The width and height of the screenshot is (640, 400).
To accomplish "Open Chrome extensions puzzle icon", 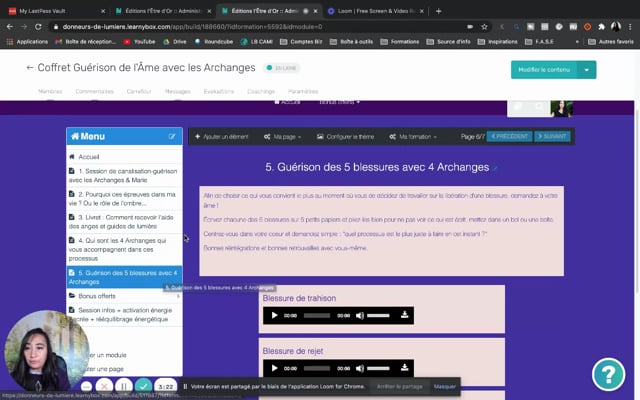I will [601, 27].
